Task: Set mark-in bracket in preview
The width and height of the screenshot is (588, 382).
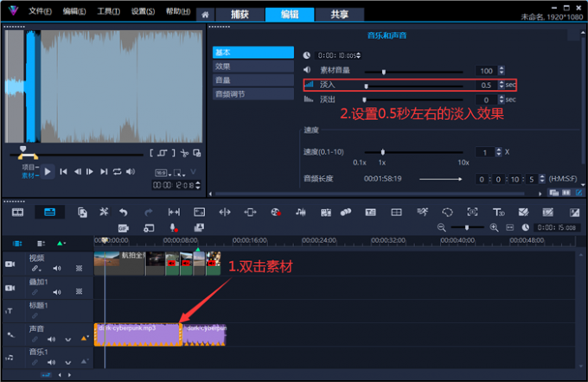Action: [151, 153]
